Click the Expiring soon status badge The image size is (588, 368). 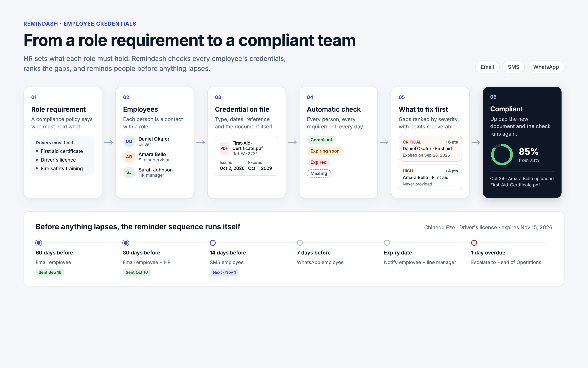pyautogui.click(x=325, y=151)
